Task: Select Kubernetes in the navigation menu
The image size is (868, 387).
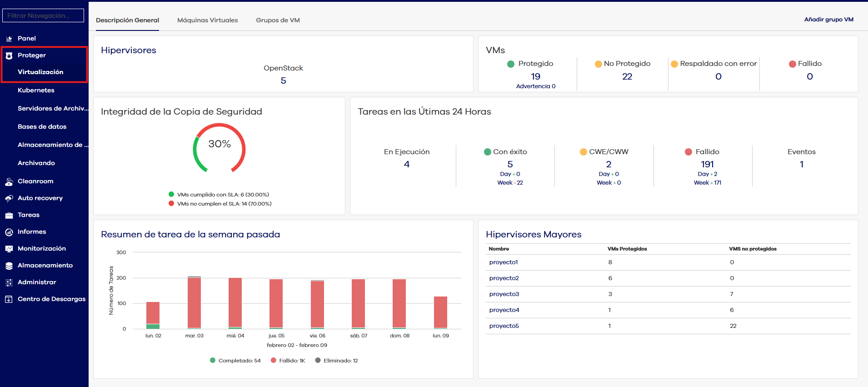Action: pos(36,90)
